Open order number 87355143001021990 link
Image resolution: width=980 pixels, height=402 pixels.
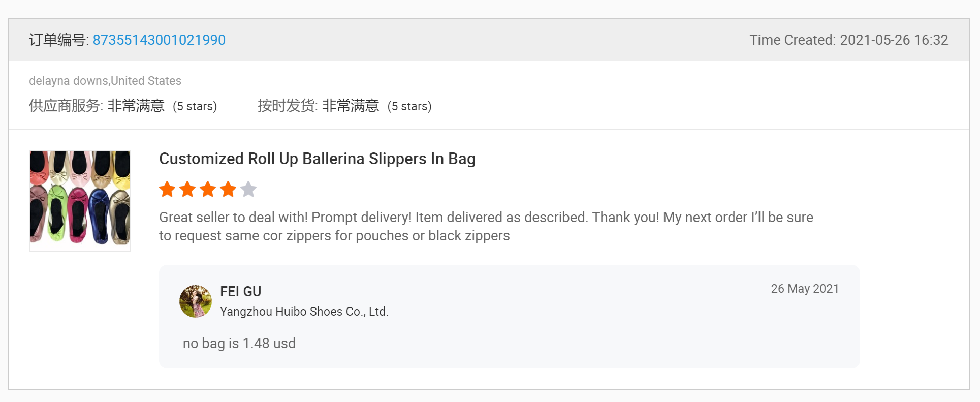159,40
